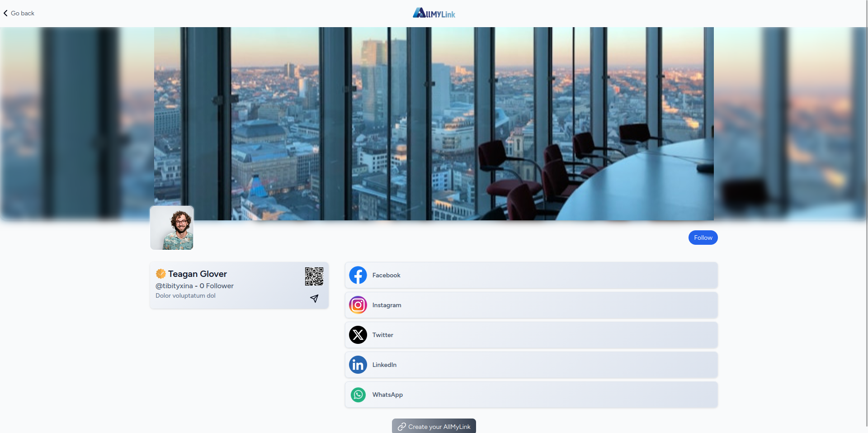
Task: Click the Facebook logo icon
Action: pyautogui.click(x=358, y=275)
